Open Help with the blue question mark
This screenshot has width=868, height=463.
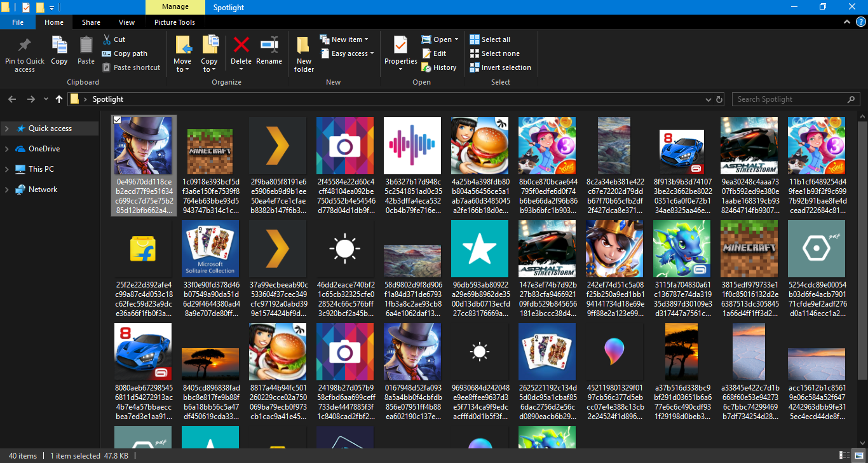pyautogui.click(x=862, y=22)
